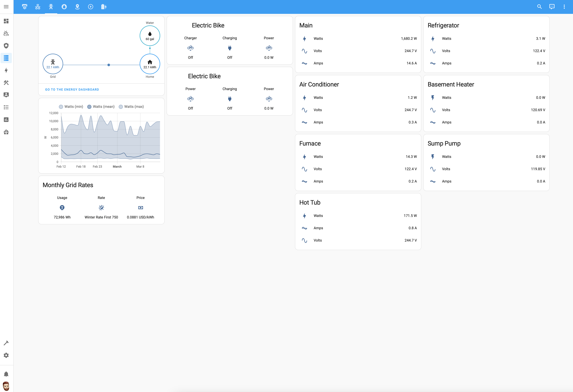The image size is (573, 392).
Task: Switch to the network topology tab
Action: [x=38, y=7]
